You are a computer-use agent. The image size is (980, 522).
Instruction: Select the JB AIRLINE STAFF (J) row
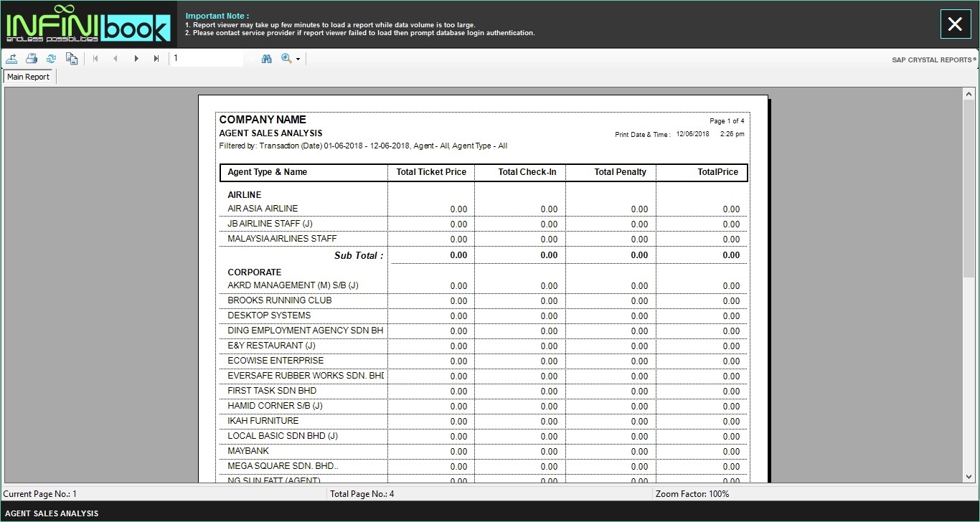pos(483,224)
